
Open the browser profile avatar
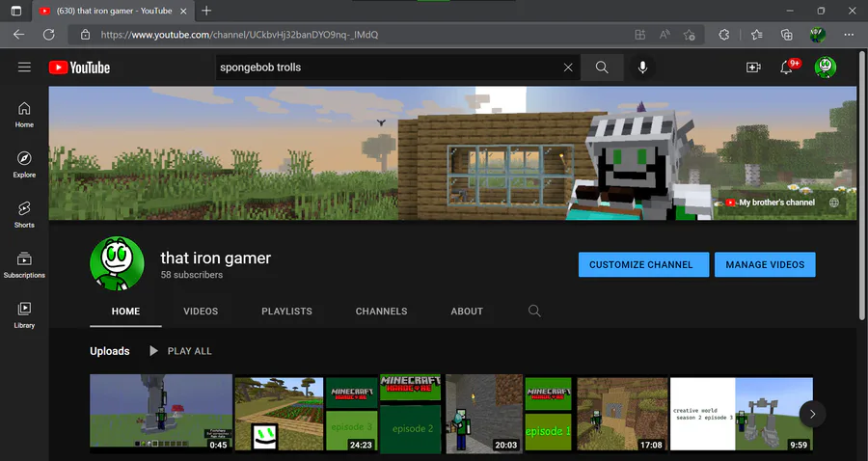coord(818,35)
